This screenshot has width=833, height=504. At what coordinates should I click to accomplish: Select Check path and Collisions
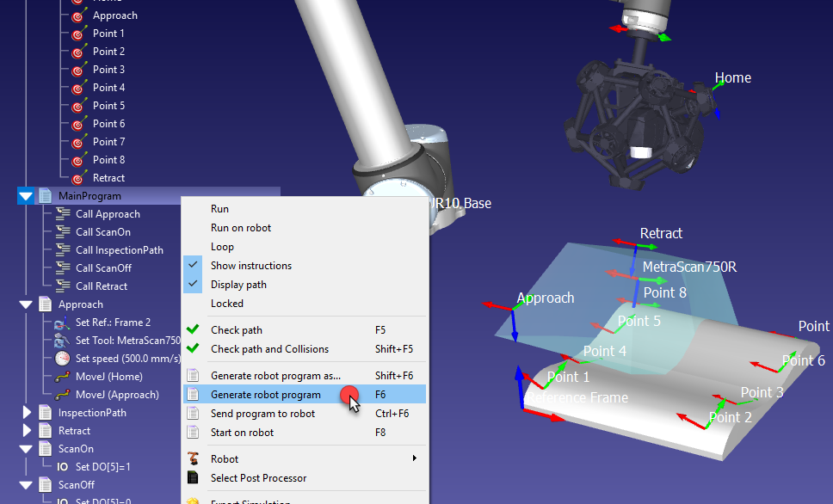(x=268, y=349)
